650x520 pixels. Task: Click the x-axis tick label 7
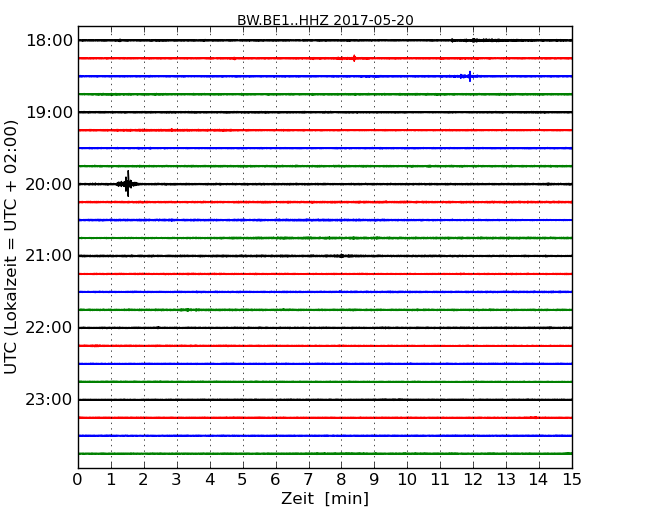point(308,480)
